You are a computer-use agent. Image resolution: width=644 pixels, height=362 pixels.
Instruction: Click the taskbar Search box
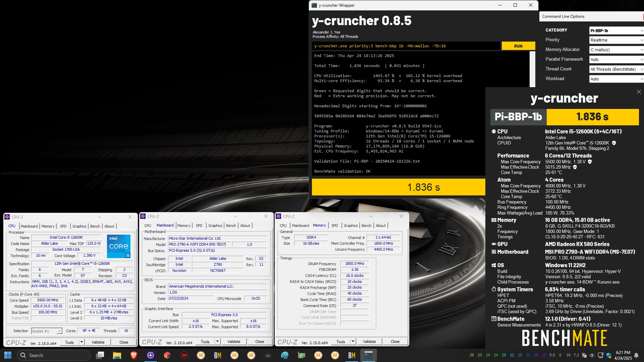click(54, 355)
